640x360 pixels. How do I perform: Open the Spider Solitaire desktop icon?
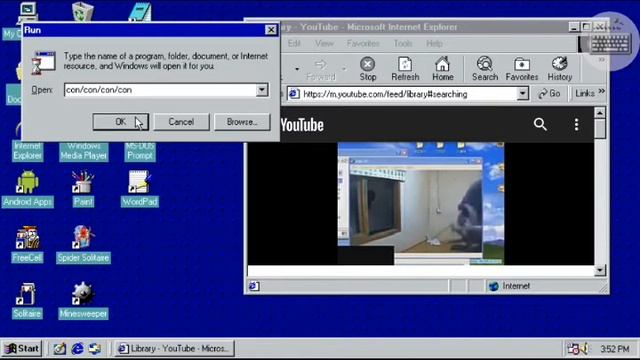(83, 244)
